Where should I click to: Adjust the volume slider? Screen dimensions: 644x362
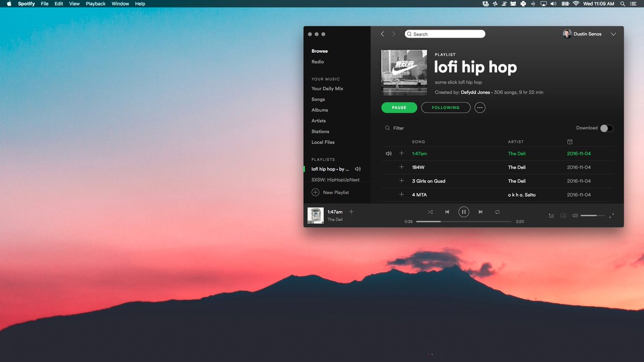pyautogui.click(x=592, y=216)
